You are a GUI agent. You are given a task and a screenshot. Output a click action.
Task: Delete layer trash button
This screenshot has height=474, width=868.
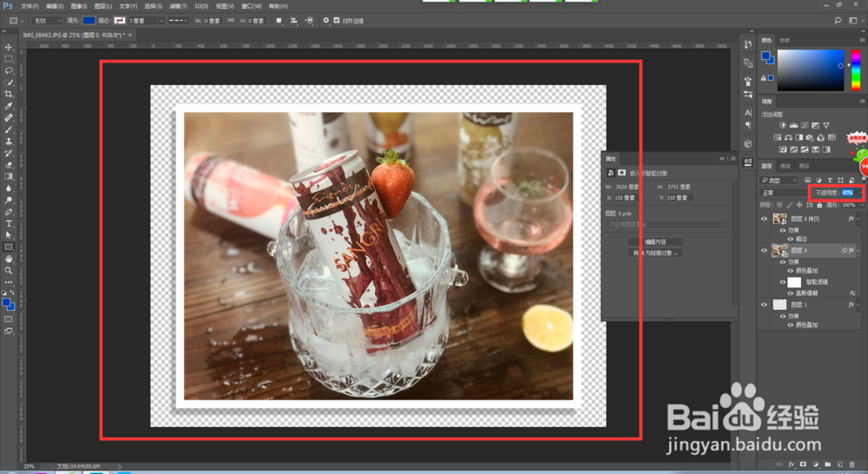pos(852,464)
